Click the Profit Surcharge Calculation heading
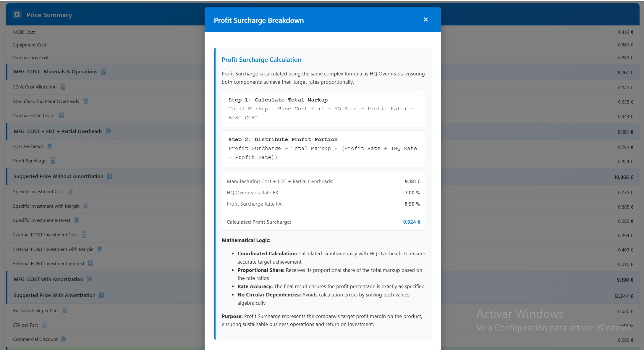 click(x=261, y=60)
